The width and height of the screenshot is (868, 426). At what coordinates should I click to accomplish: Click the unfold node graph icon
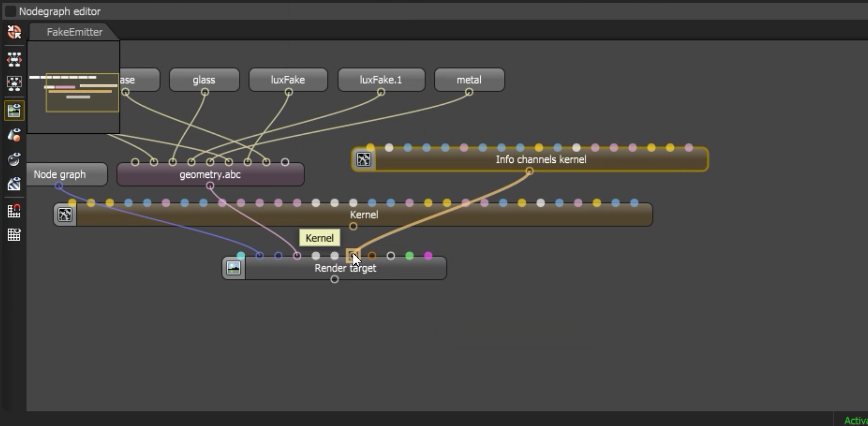point(14,60)
